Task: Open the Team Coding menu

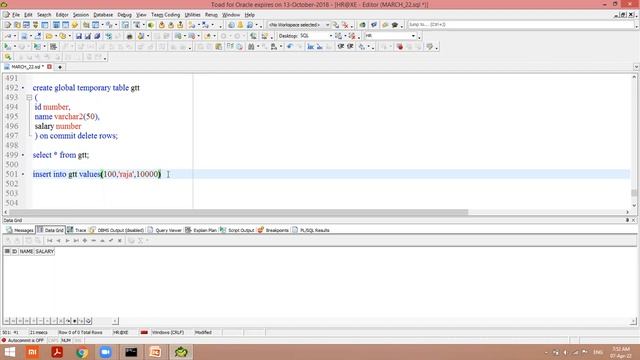Action: (165, 15)
